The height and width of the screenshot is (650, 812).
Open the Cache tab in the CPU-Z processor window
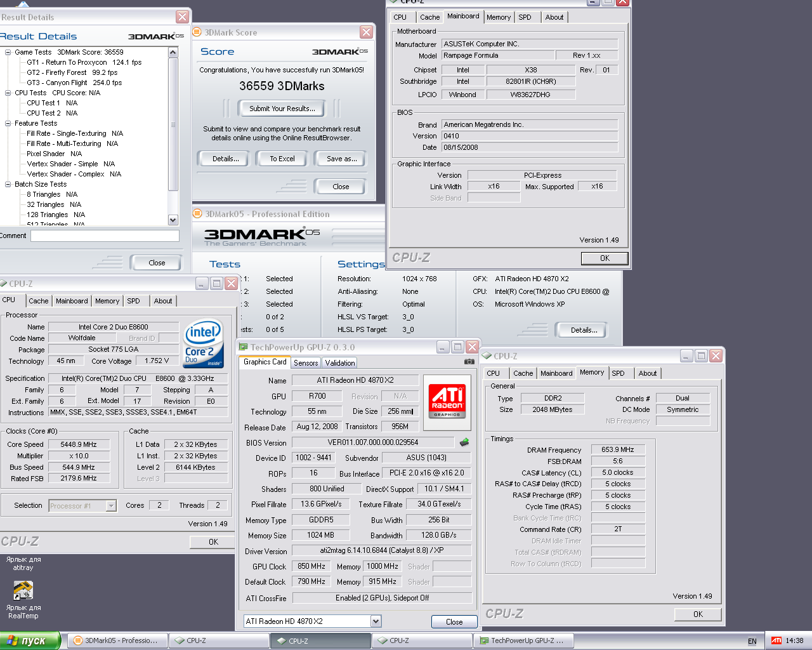coord(38,301)
